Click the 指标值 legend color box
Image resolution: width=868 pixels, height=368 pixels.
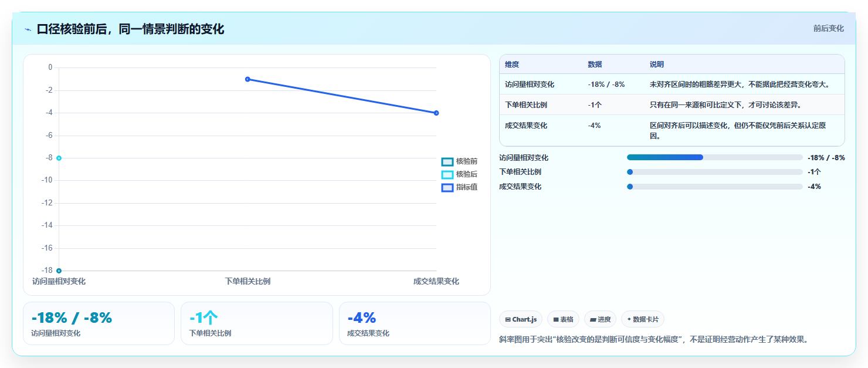(x=447, y=187)
